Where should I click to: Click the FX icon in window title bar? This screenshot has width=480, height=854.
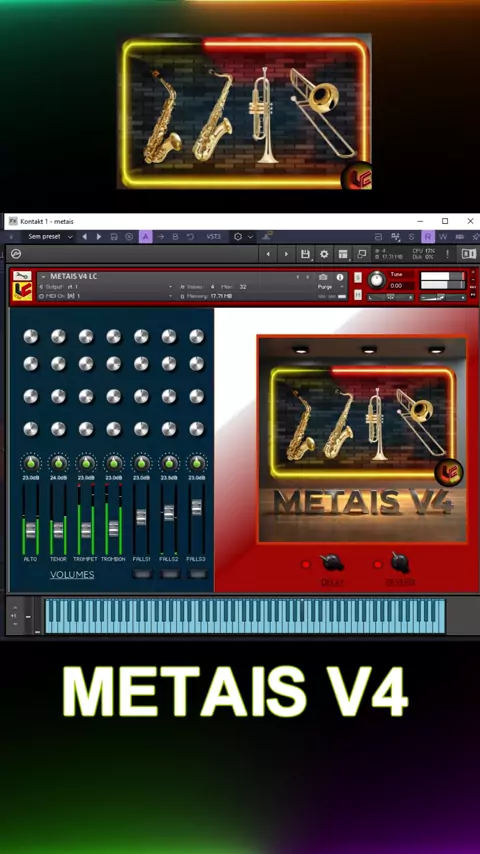[13, 221]
